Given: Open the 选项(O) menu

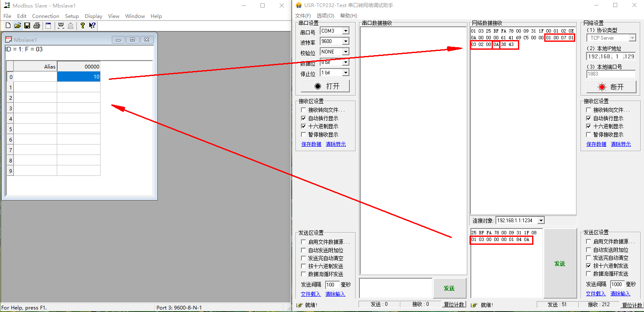Looking at the screenshot, I should pos(325,16).
